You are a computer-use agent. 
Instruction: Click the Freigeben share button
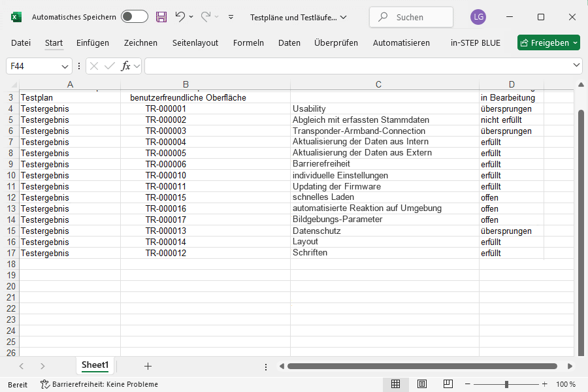coord(548,43)
